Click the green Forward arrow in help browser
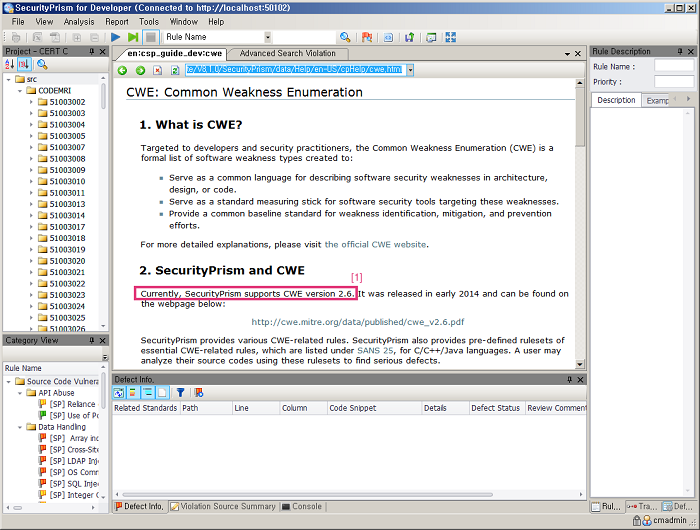The image size is (700, 530). (x=140, y=70)
